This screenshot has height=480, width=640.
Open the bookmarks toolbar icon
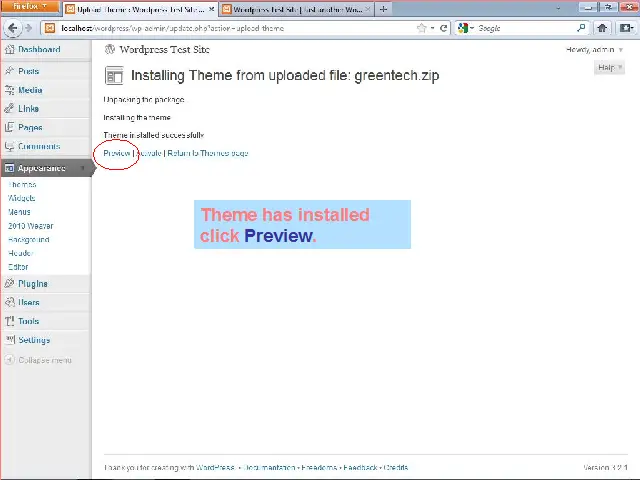pos(626,28)
